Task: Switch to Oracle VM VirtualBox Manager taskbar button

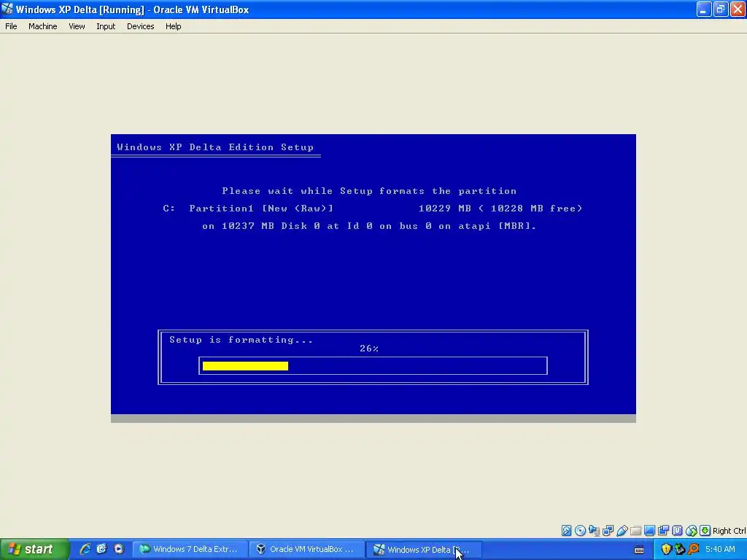Action: pyautogui.click(x=307, y=549)
